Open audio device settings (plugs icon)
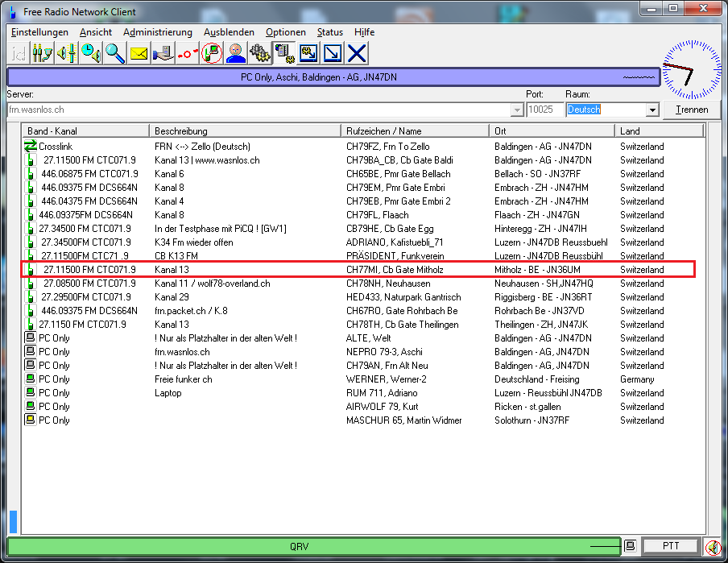728x563 pixels. pos(42,53)
